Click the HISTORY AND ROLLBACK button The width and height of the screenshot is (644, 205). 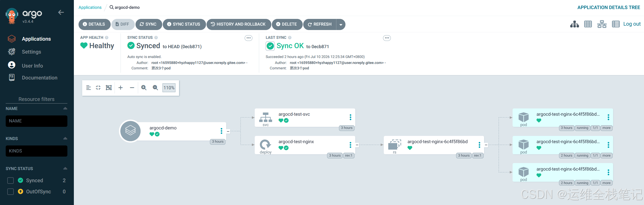238,24
